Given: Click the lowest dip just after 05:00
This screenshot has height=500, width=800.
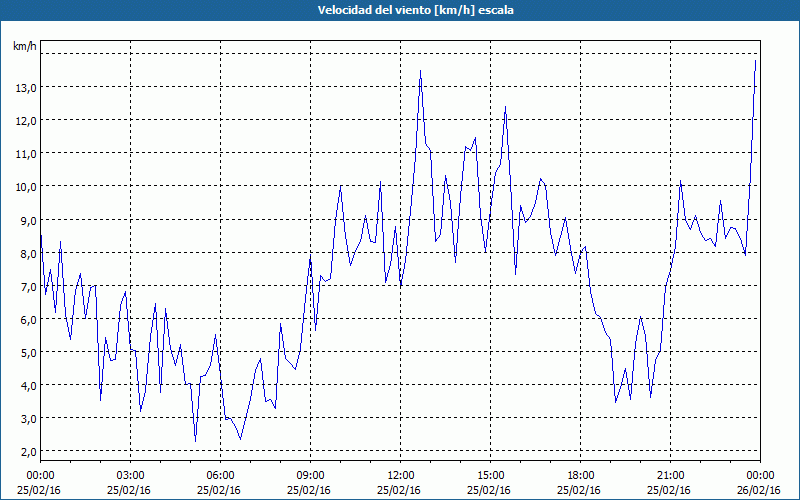Looking at the screenshot, I should tap(195, 441).
